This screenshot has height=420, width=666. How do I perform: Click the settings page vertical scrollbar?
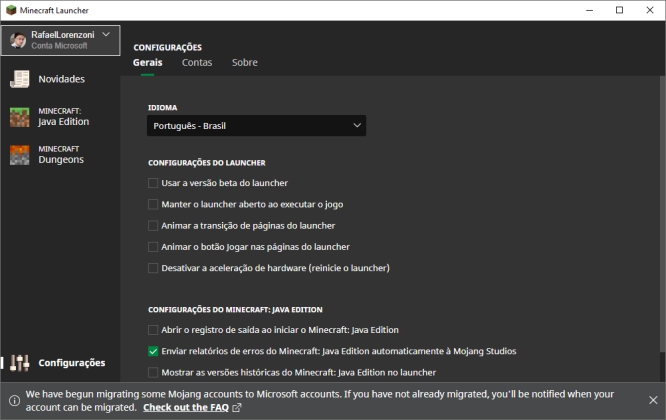coord(662,214)
